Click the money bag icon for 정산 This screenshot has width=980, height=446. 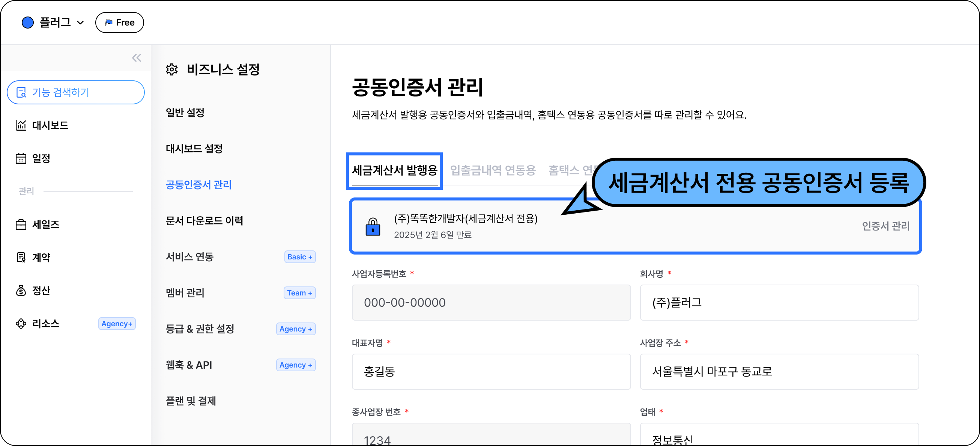pos(21,291)
